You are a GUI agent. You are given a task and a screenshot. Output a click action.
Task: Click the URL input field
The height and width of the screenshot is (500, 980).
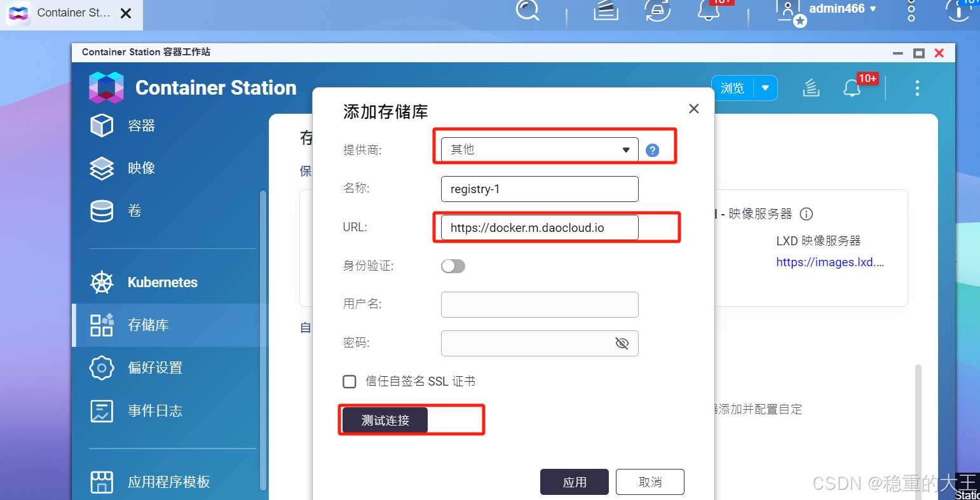(x=540, y=227)
